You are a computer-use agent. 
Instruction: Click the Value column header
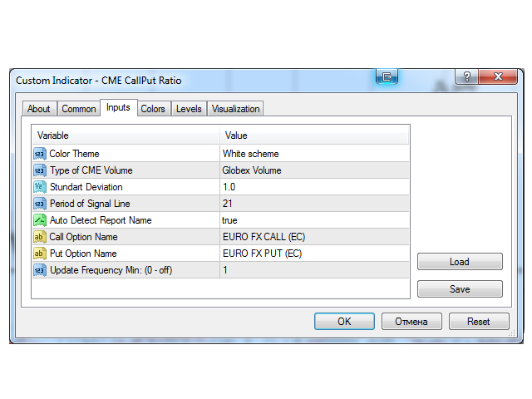click(314, 135)
